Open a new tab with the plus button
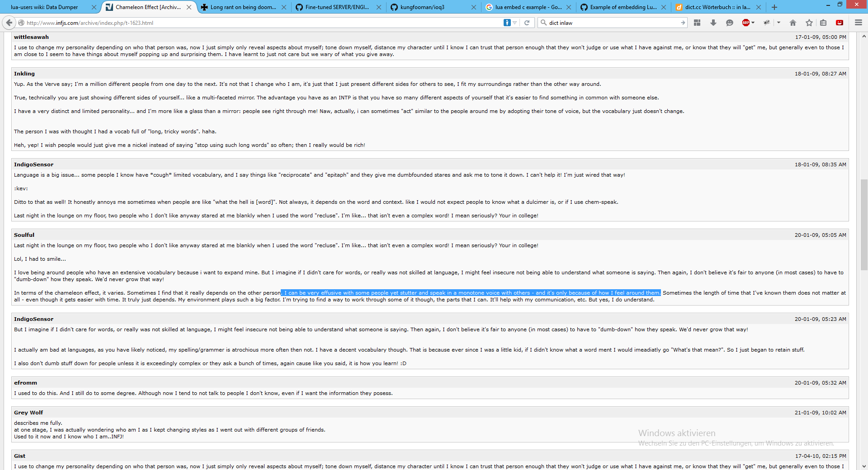The height and width of the screenshot is (470, 868). (x=774, y=7)
